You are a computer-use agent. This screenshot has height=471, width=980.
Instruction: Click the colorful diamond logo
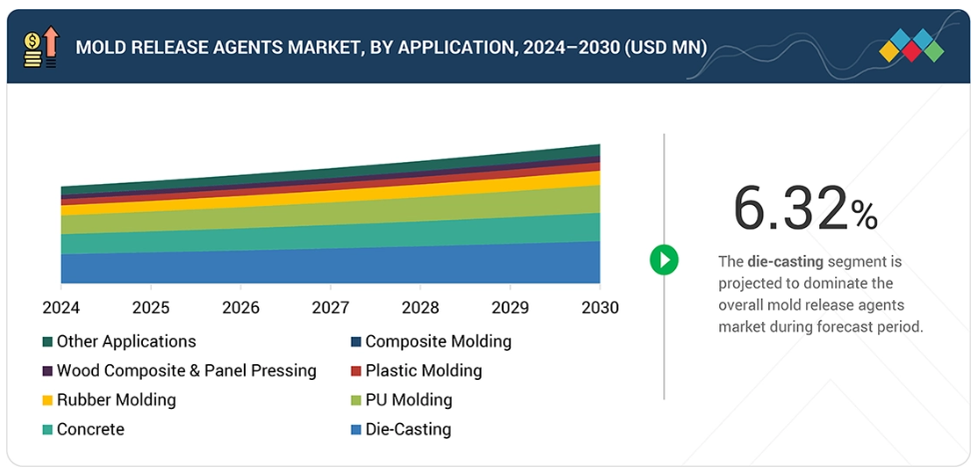click(911, 46)
